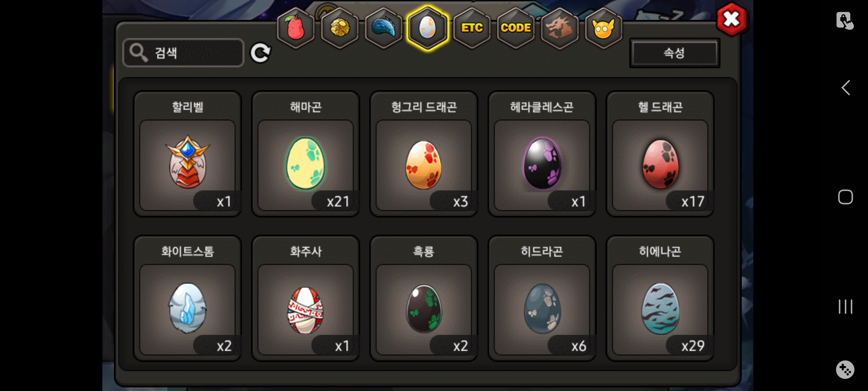Select the egg inventory tab
868x391 pixels.
tap(427, 28)
